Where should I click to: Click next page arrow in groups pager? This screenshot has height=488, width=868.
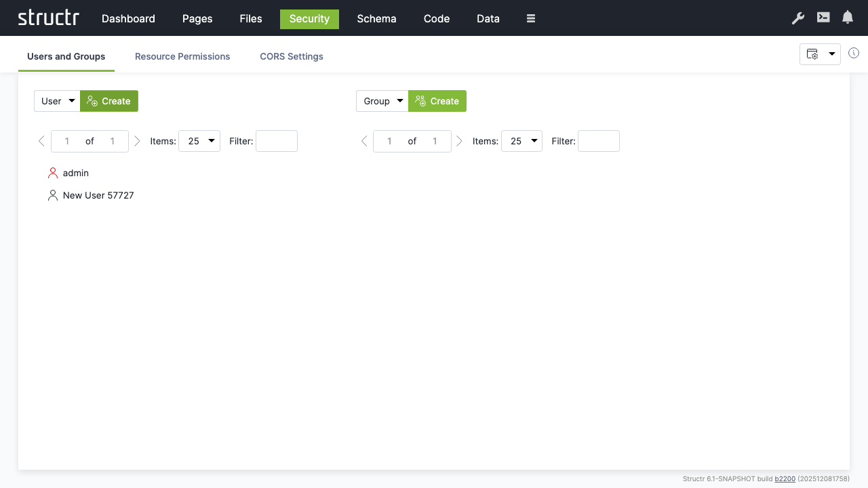(x=459, y=141)
